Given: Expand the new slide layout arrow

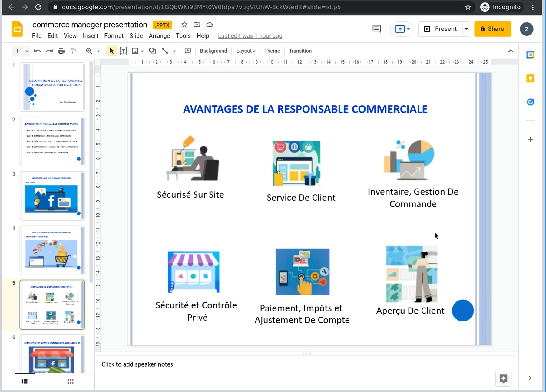Looking at the screenshot, I should [27, 51].
